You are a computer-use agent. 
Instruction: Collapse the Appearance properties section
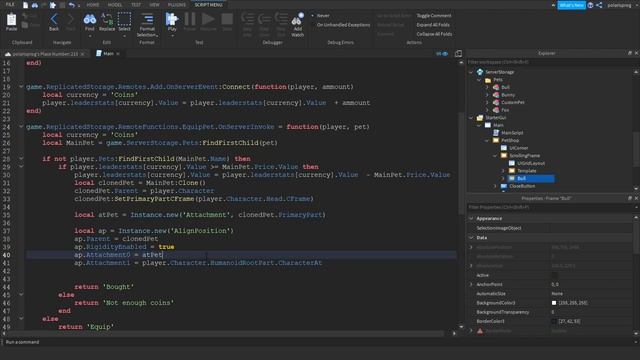click(471, 218)
